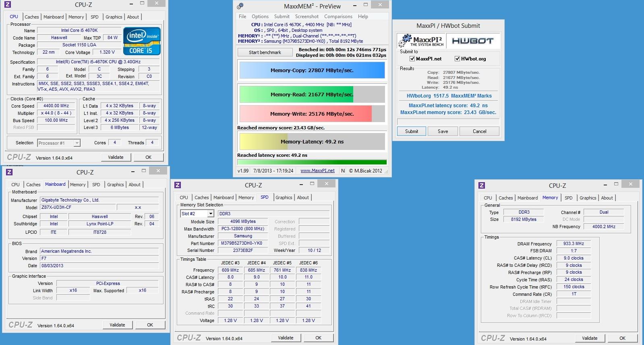Uncheck the MaxxPI.net submit checkbox

click(x=412, y=59)
